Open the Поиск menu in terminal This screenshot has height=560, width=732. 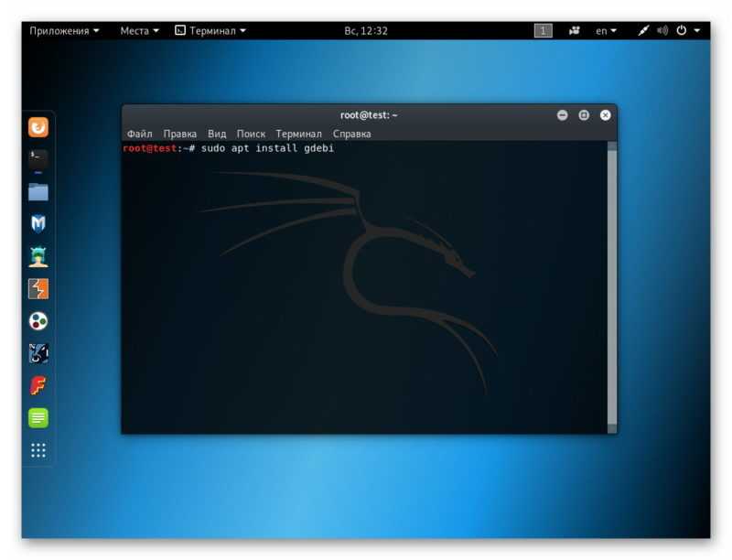(x=251, y=134)
